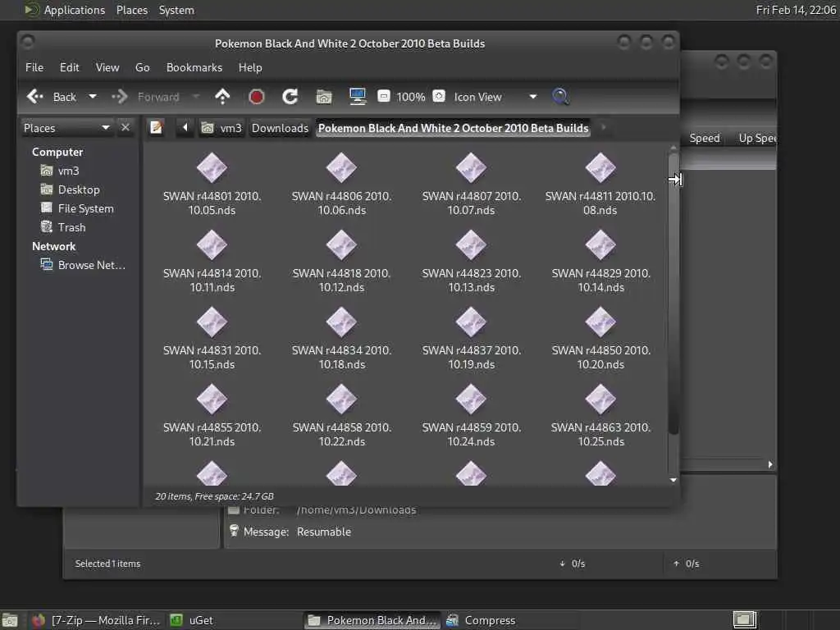
Task: Select file SWAN r44855 2010.10.21.nds
Action: (212, 415)
